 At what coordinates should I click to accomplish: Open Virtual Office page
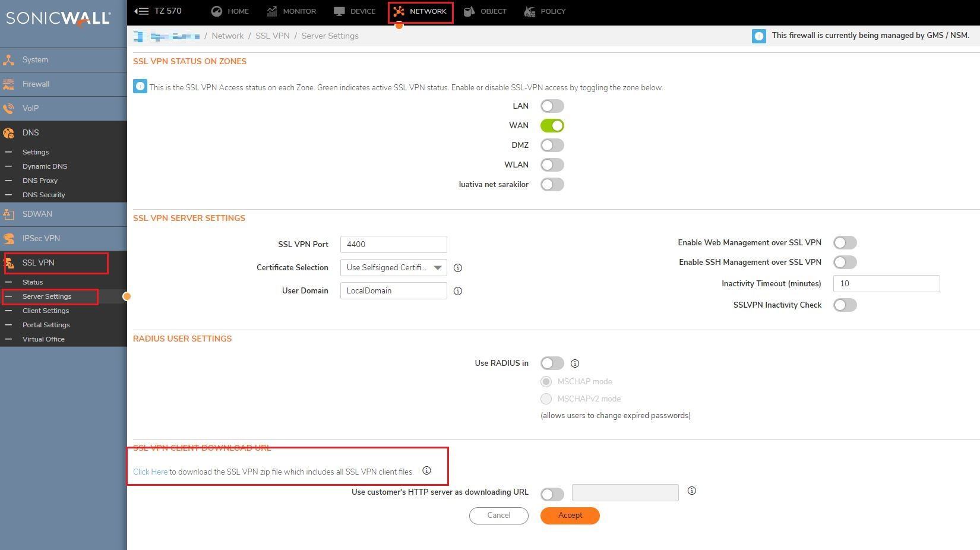click(x=43, y=339)
